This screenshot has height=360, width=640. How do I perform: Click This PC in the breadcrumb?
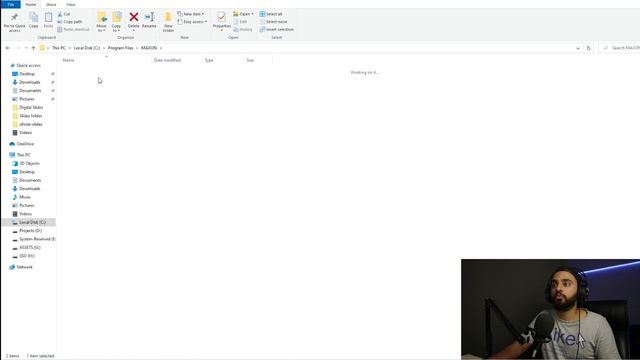point(59,48)
